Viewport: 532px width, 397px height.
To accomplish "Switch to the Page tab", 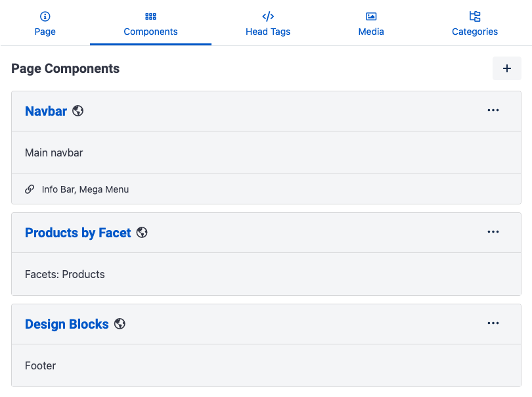I will 45,23.
